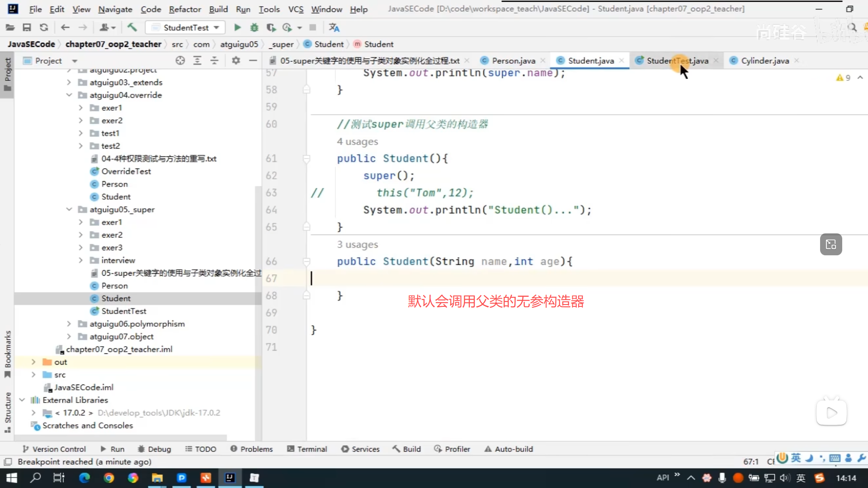Click the green Run button in the toolbar
The height and width of the screenshot is (488, 868).
[x=237, y=28]
